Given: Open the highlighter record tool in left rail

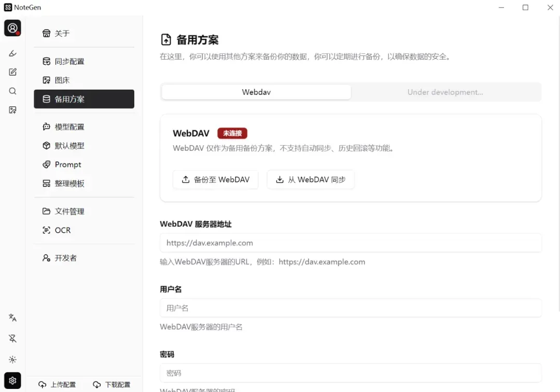Looking at the screenshot, I should (x=12, y=53).
